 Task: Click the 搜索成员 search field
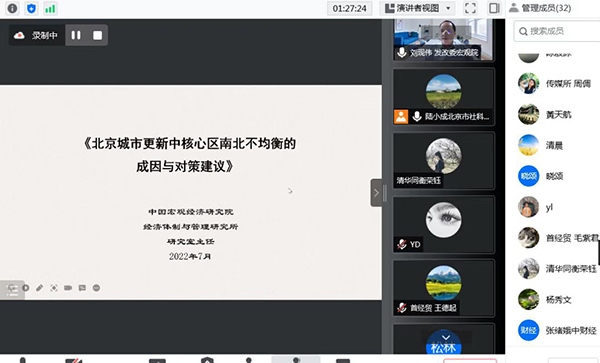pos(557,31)
